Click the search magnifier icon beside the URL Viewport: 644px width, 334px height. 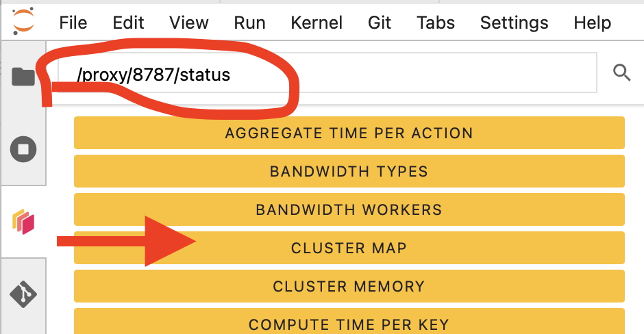[621, 73]
